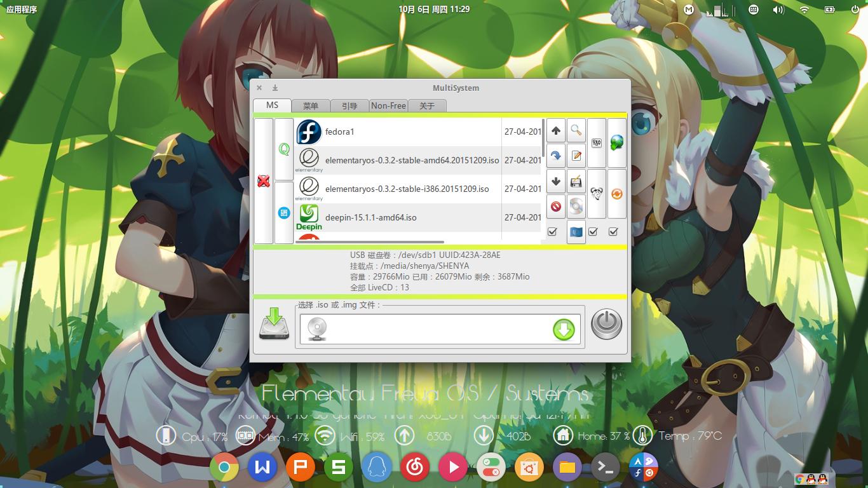Toggle the rightmost checkbox below the toolbar
868x488 pixels.
(x=614, y=232)
